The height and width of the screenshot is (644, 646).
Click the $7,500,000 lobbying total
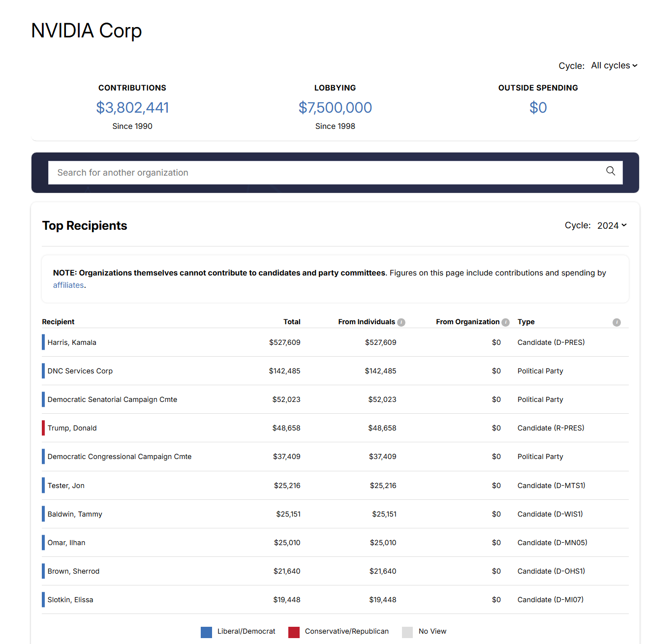click(335, 108)
